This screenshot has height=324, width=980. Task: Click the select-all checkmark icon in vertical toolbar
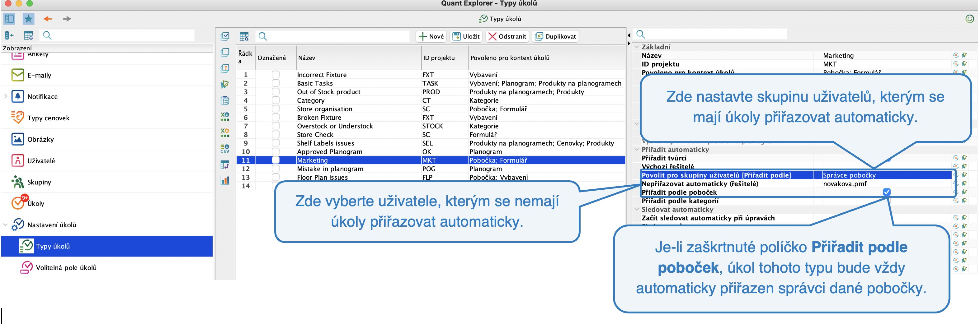225,36
